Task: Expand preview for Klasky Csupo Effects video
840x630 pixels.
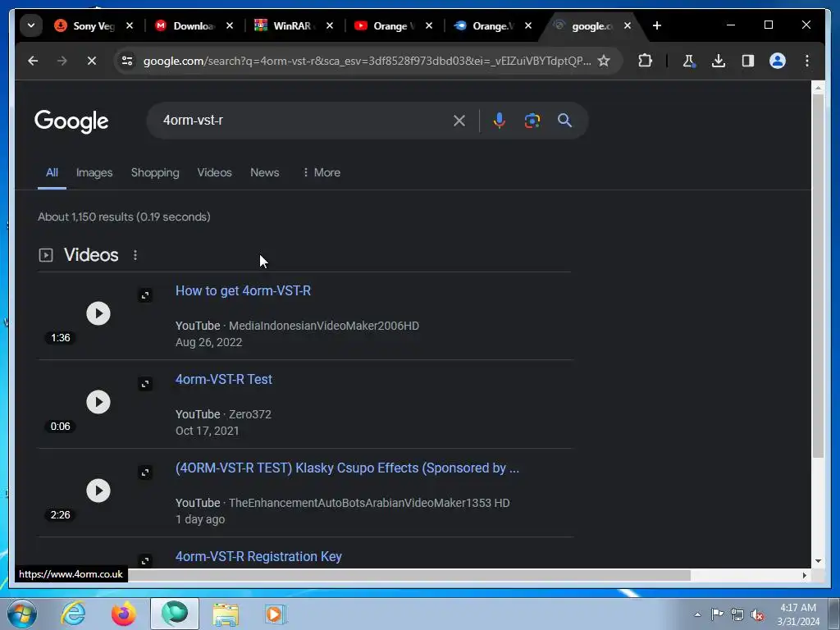Action: click(145, 472)
